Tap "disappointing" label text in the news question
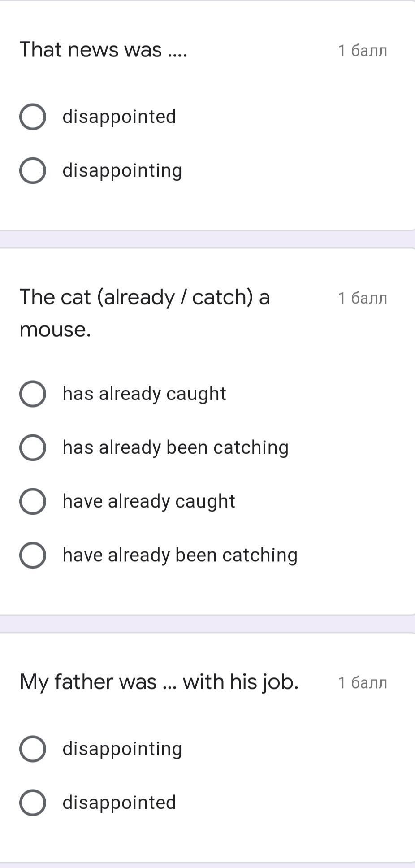This screenshot has width=415, height=868. 122,170
